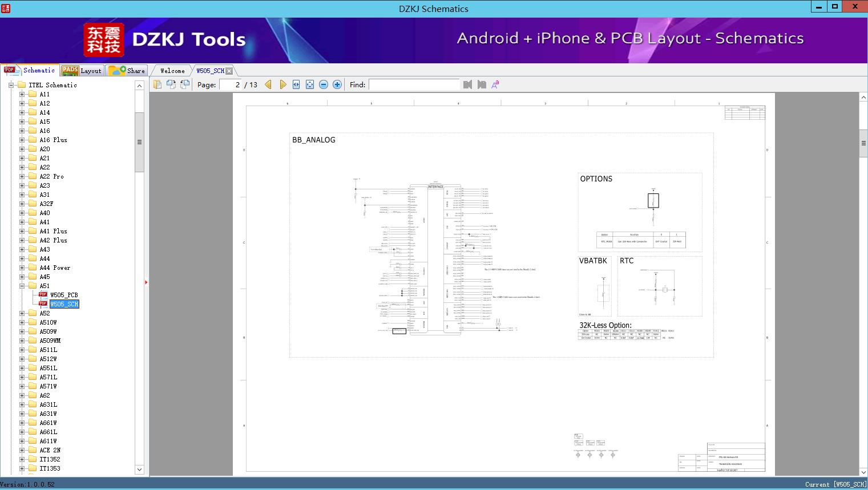Viewport: 868px width, 490px height.
Task: Click the find previous match icon
Action: click(468, 84)
